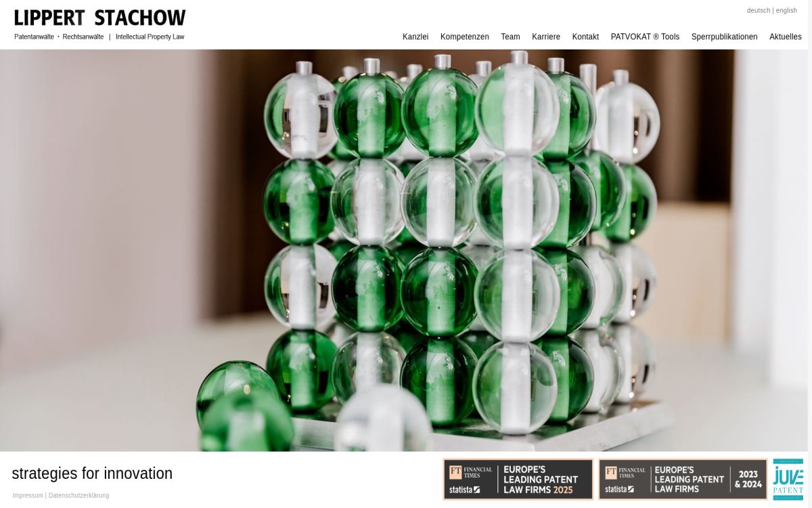Open the Datenschutzerklärung link
Viewport: 812px width, 508px height.
click(78, 495)
